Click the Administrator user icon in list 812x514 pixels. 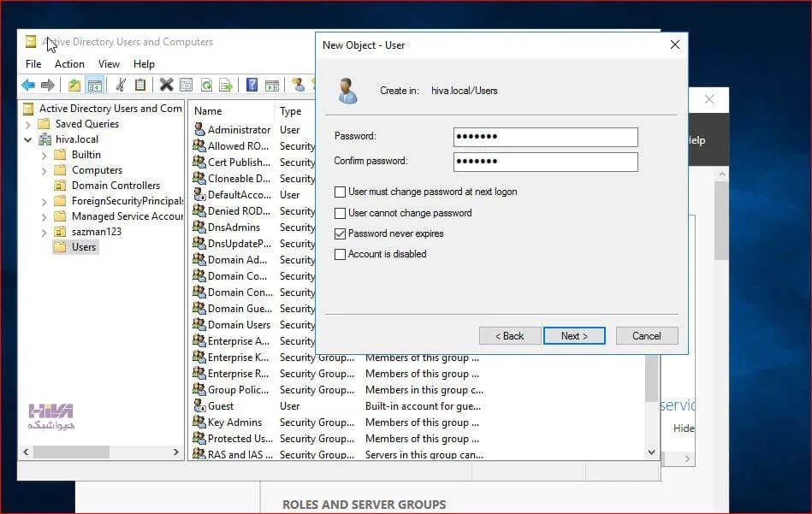[x=199, y=129]
